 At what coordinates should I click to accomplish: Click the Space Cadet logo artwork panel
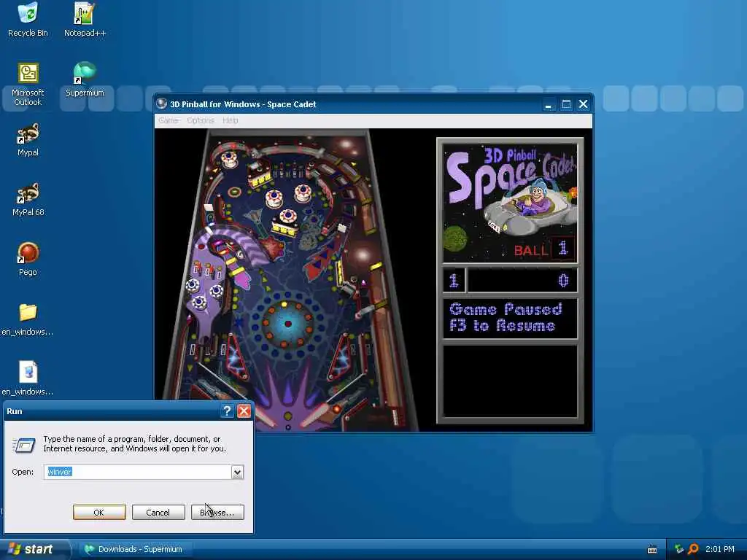[x=510, y=204]
